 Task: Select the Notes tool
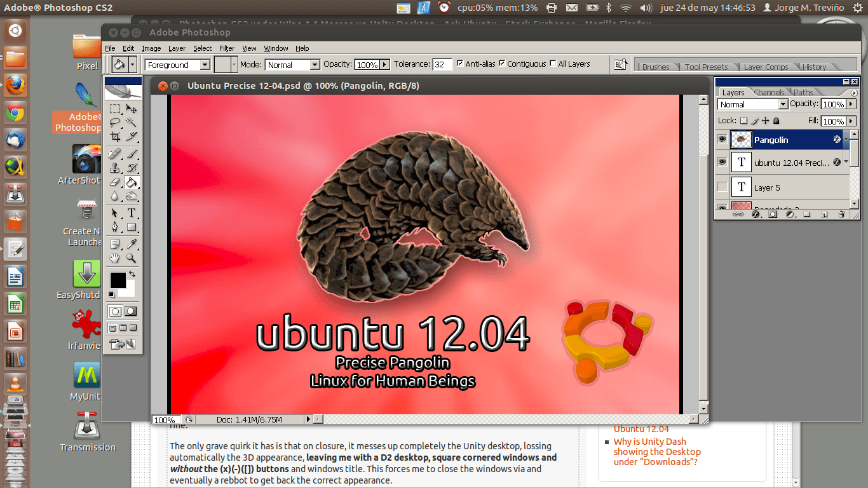[115, 244]
